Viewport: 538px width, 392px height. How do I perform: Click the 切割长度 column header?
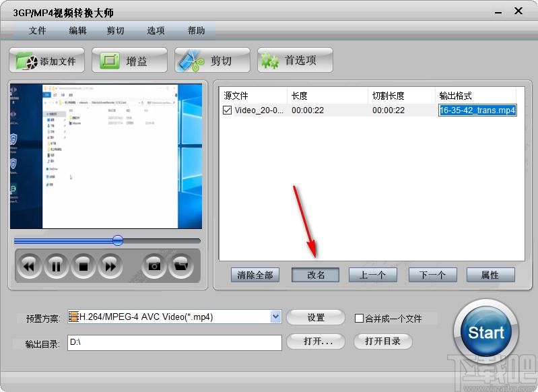401,96
